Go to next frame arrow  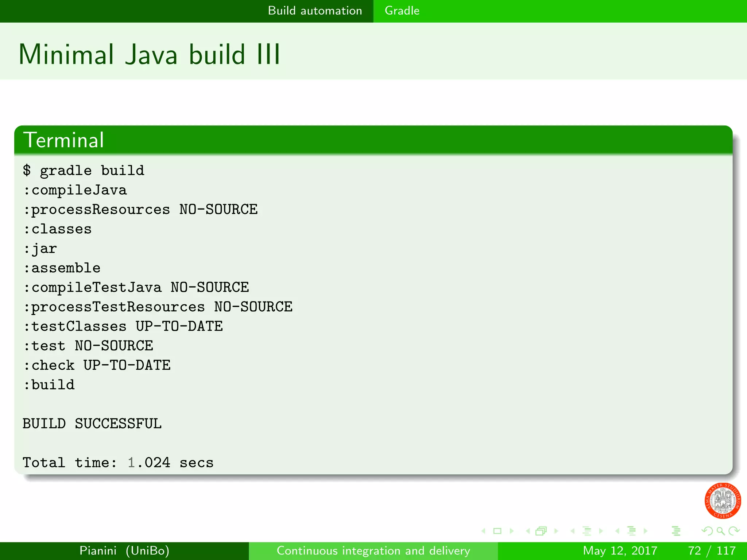(x=556, y=531)
